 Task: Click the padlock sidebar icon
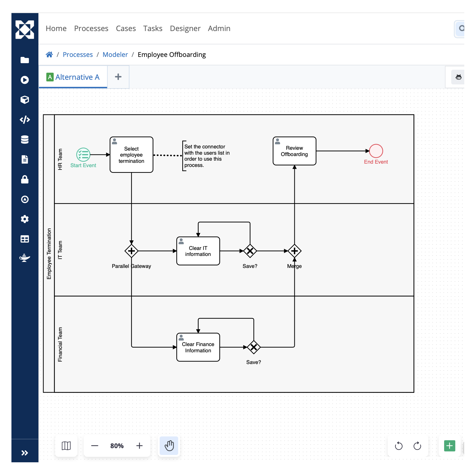25,179
